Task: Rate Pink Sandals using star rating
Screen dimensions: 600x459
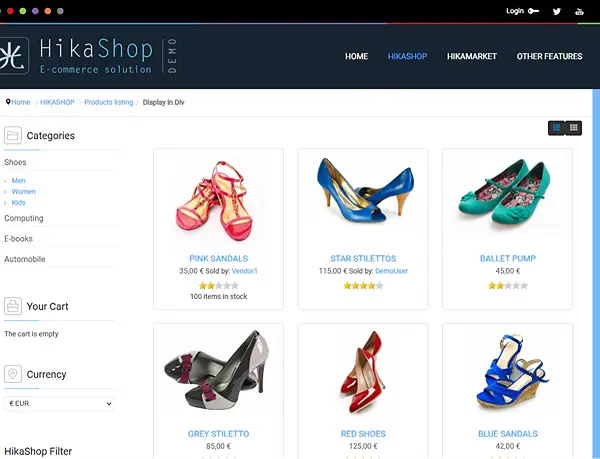Action: (x=218, y=285)
